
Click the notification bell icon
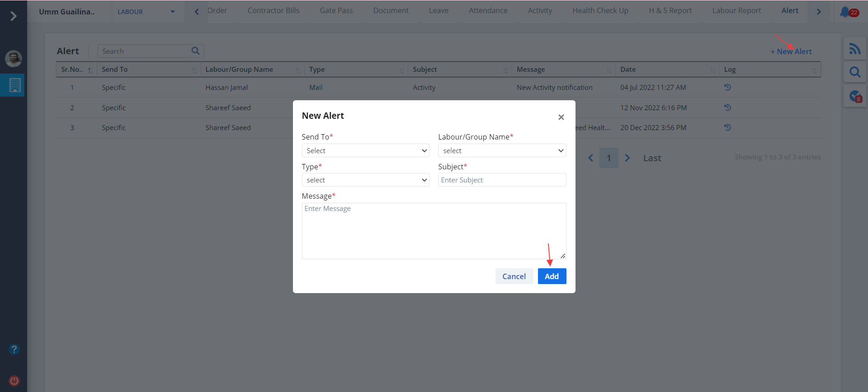point(844,12)
